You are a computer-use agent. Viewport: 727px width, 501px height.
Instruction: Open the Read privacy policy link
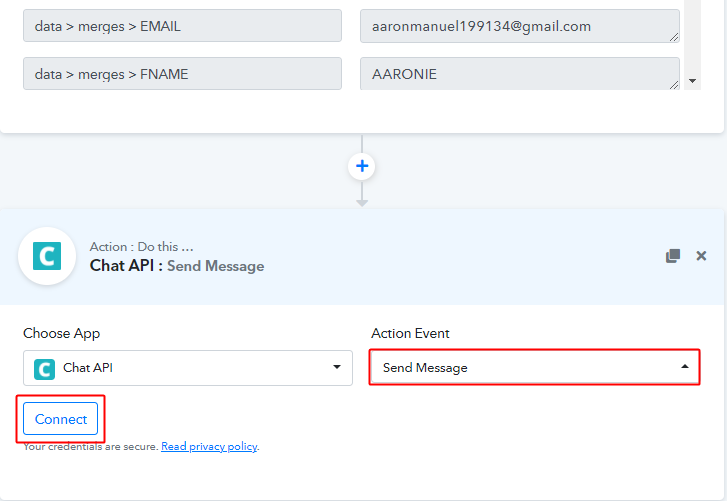pyautogui.click(x=209, y=447)
